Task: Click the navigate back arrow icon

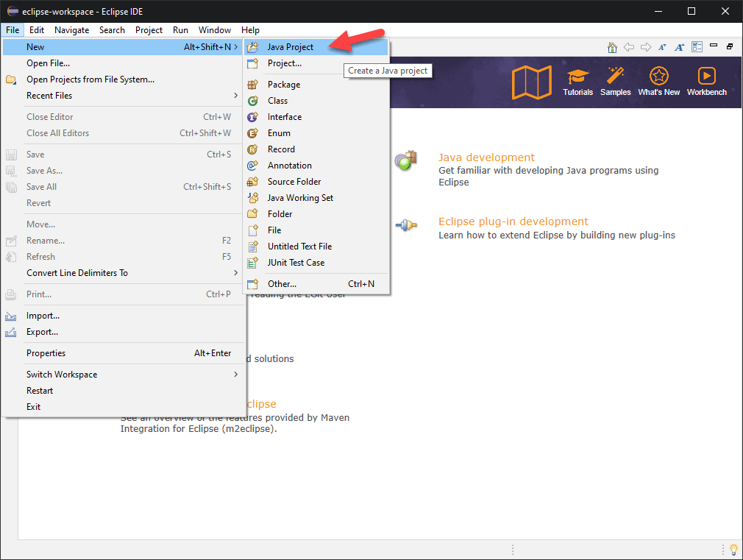Action: point(629,47)
